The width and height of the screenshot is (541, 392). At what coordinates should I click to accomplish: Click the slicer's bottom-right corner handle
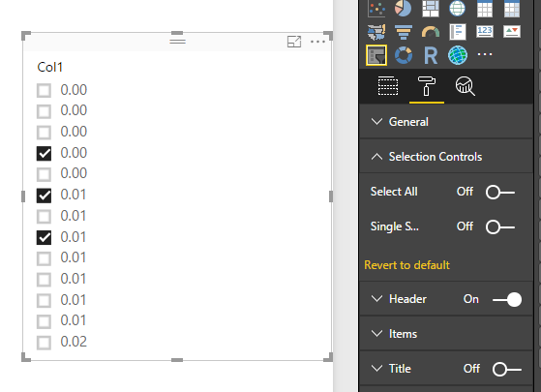pos(329,357)
